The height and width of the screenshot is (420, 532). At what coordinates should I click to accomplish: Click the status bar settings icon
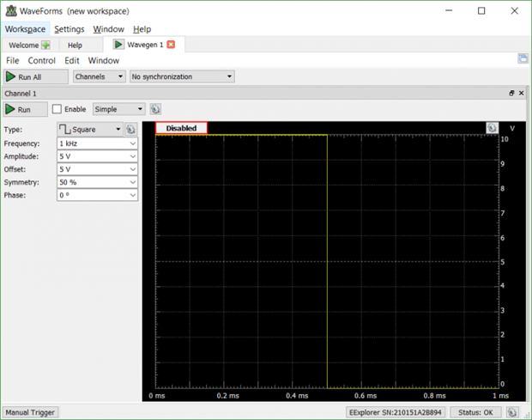coord(511,412)
